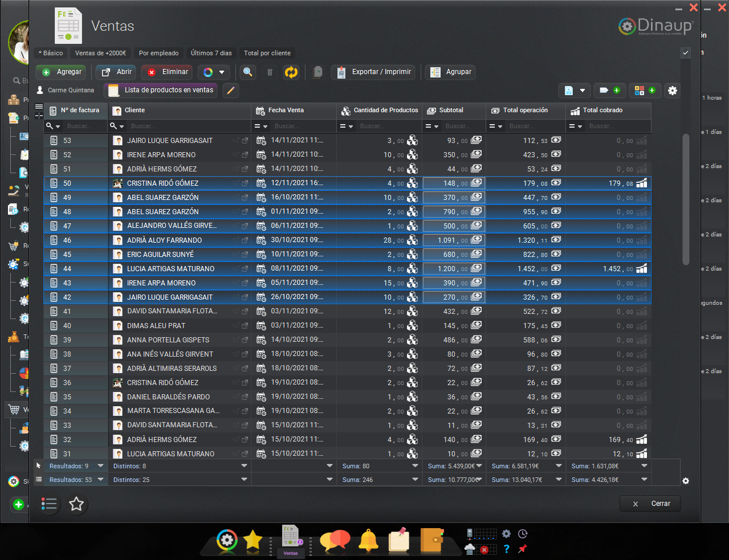Sort by Total cobrado column header

pos(608,111)
